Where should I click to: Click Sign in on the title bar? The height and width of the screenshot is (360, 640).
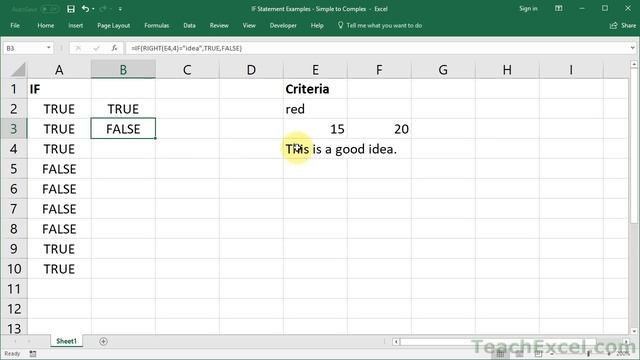point(528,9)
